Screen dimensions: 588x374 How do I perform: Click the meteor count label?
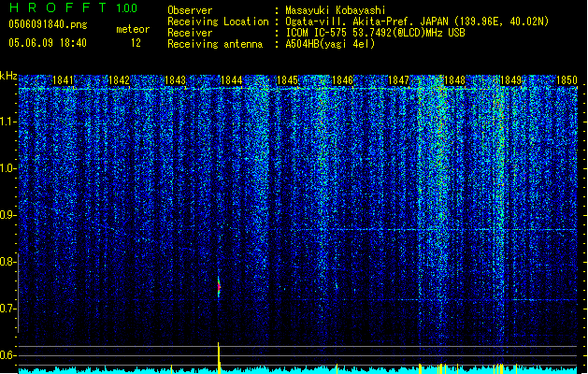(x=133, y=29)
